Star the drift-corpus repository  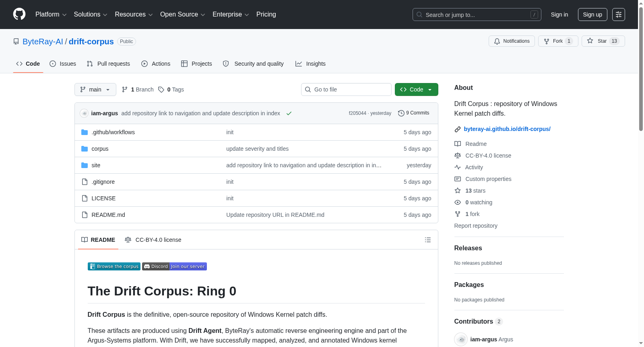[x=603, y=41]
